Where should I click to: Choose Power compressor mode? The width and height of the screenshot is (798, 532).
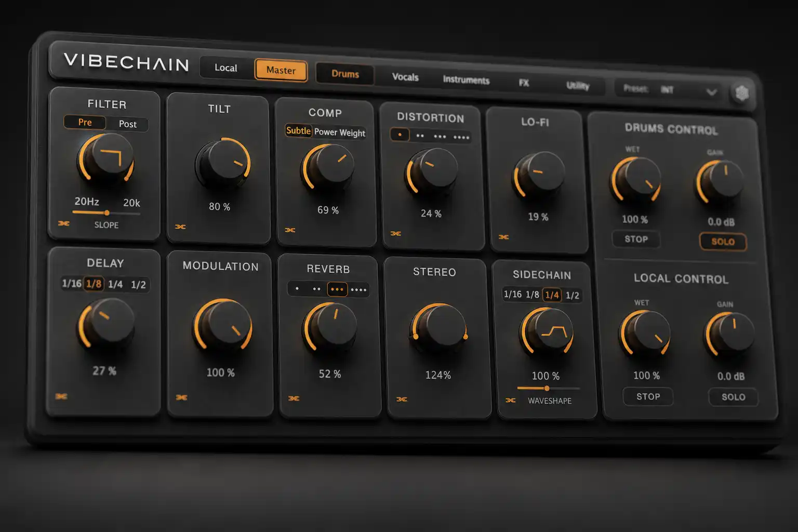(325, 132)
